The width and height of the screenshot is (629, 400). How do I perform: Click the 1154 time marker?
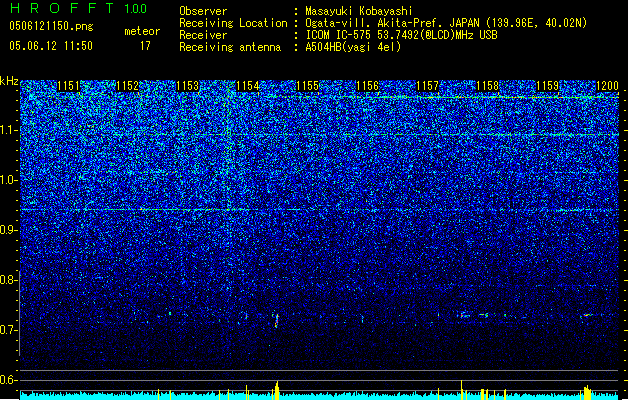pyautogui.click(x=248, y=86)
